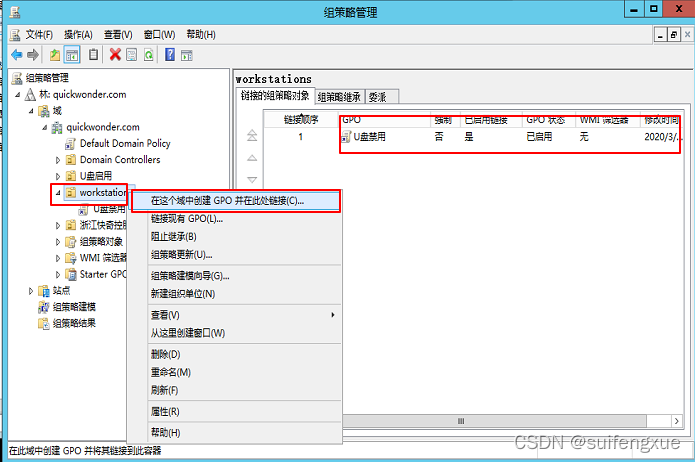Expand the Domain Controllers tree node

click(58, 160)
